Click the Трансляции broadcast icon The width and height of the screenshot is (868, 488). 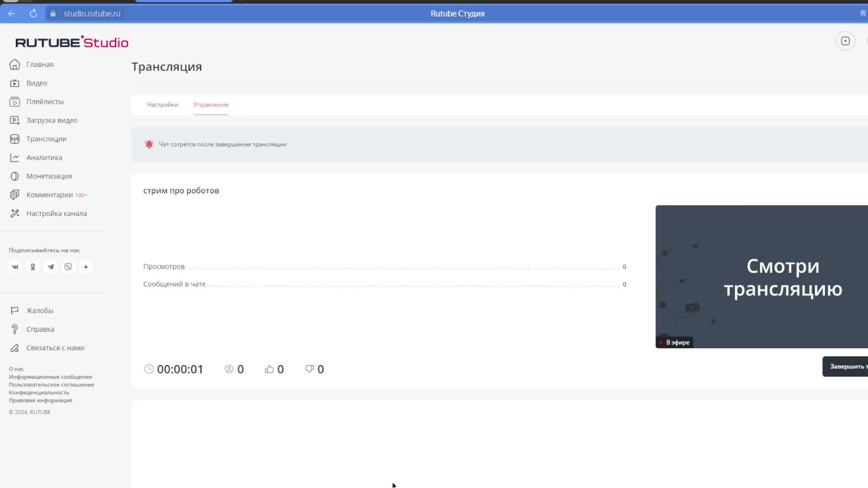point(14,139)
